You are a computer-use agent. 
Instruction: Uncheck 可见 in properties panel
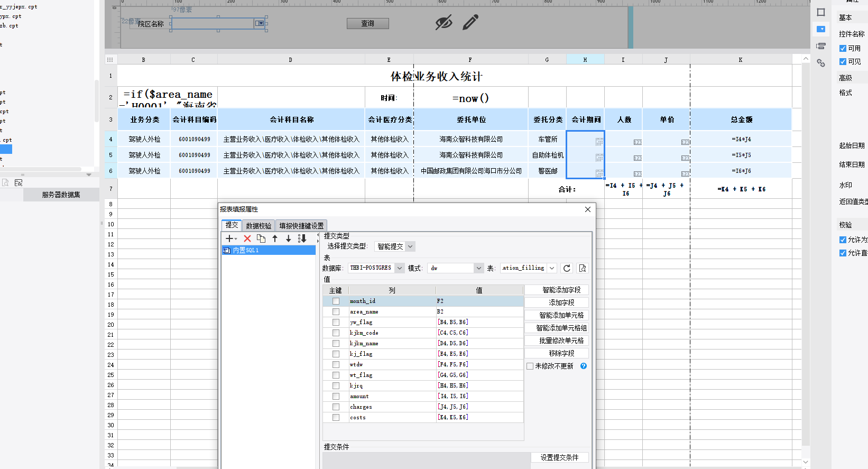point(843,61)
